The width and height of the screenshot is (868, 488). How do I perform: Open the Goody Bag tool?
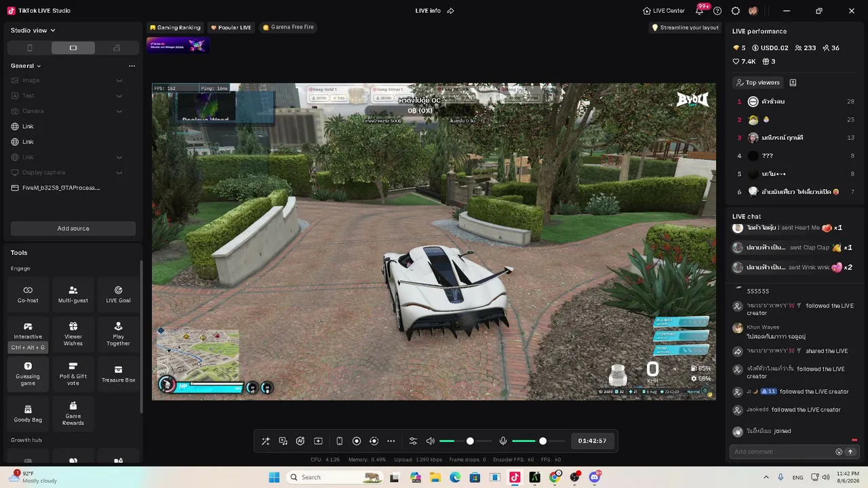pyautogui.click(x=28, y=413)
